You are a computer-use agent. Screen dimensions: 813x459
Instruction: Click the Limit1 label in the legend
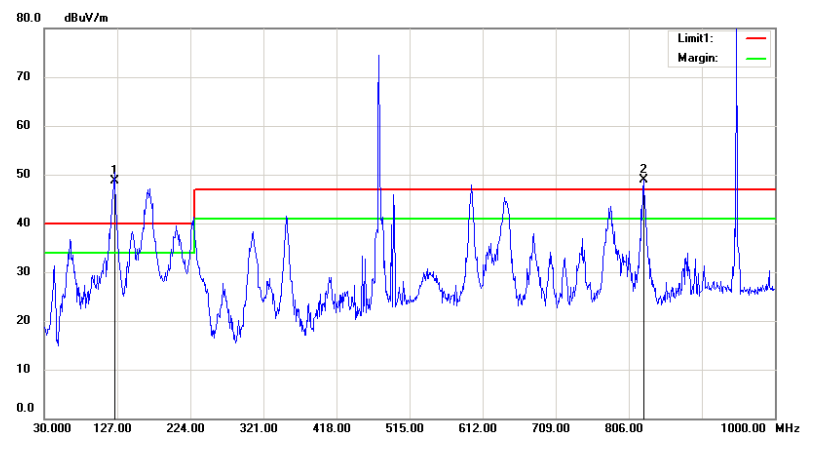(695, 38)
